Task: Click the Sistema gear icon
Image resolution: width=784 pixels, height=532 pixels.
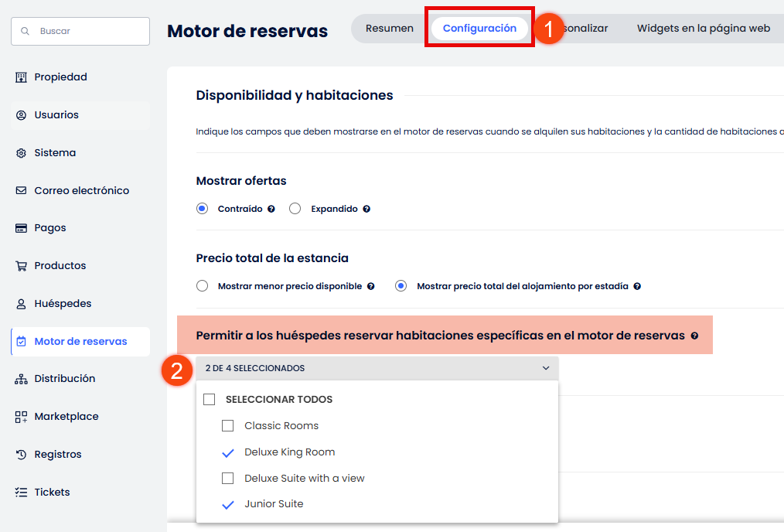Action: [21, 153]
